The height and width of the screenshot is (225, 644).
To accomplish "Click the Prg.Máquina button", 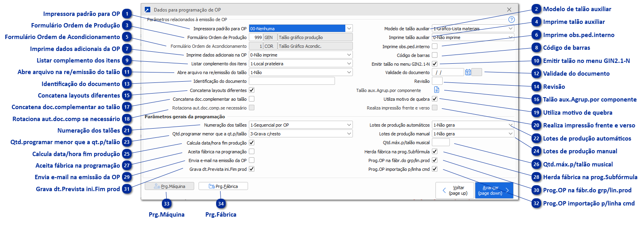I will (x=169, y=186).
